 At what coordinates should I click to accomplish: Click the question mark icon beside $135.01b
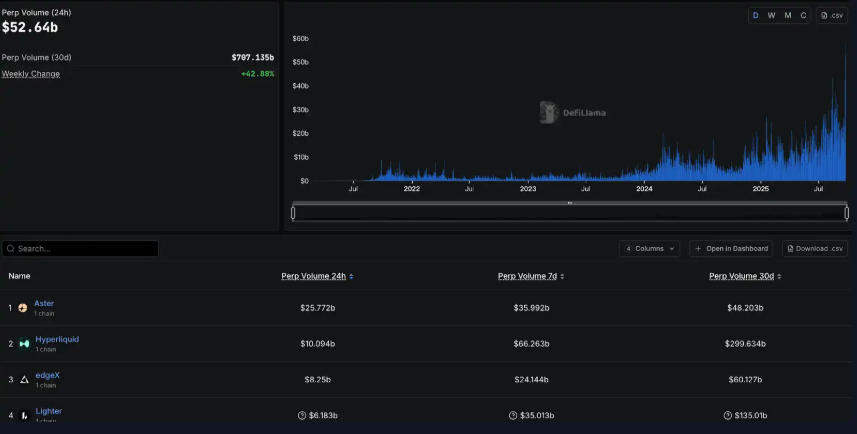click(x=728, y=415)
